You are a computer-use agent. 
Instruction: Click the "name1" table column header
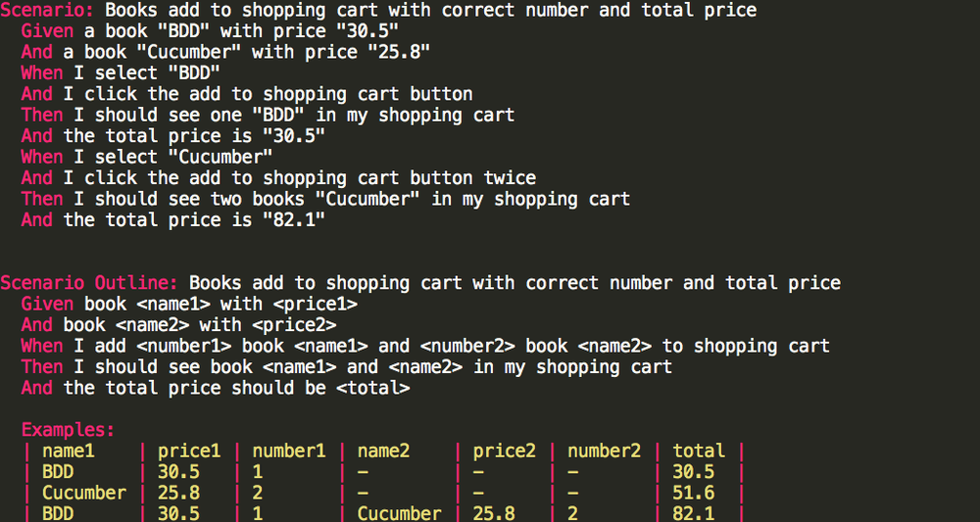[69, 451]
